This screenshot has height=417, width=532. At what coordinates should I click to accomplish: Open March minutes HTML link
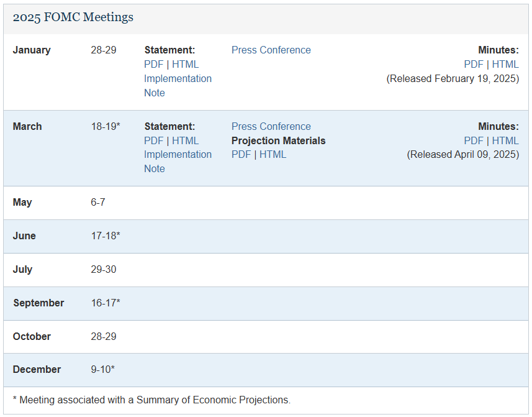click(x=505, y=140)
